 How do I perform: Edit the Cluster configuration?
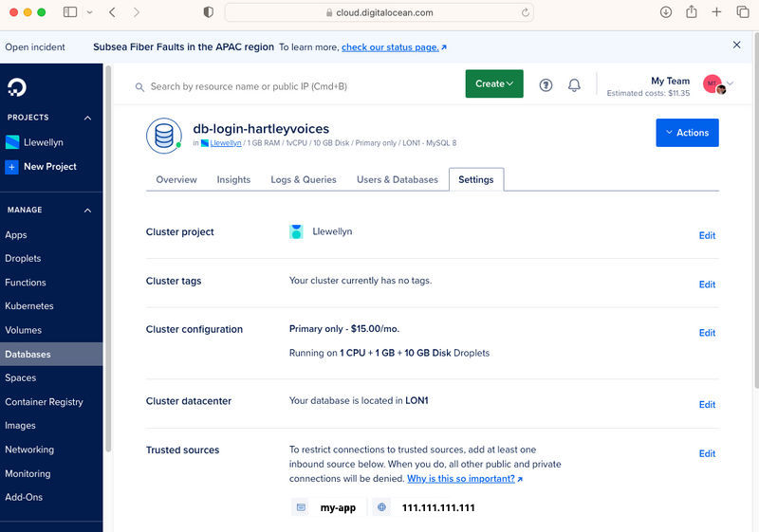[707, 333]
